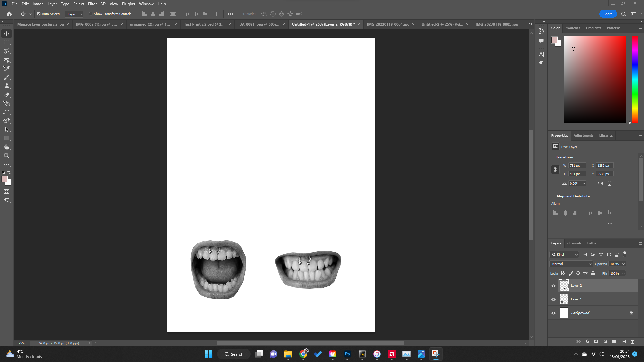Select the Brush tool
644x362 pixels.
click(7, 77)
